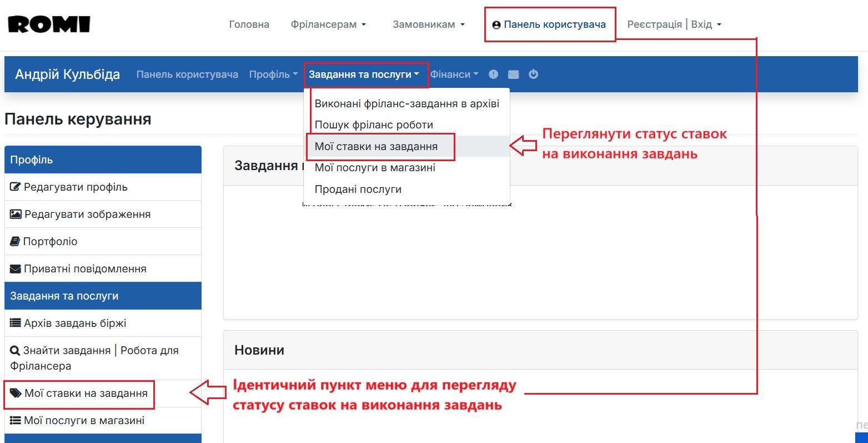This screenshot has width=868, height=443.
Task: Choose Продані послуги from the dropdown menu
Action: click(358, 189)
